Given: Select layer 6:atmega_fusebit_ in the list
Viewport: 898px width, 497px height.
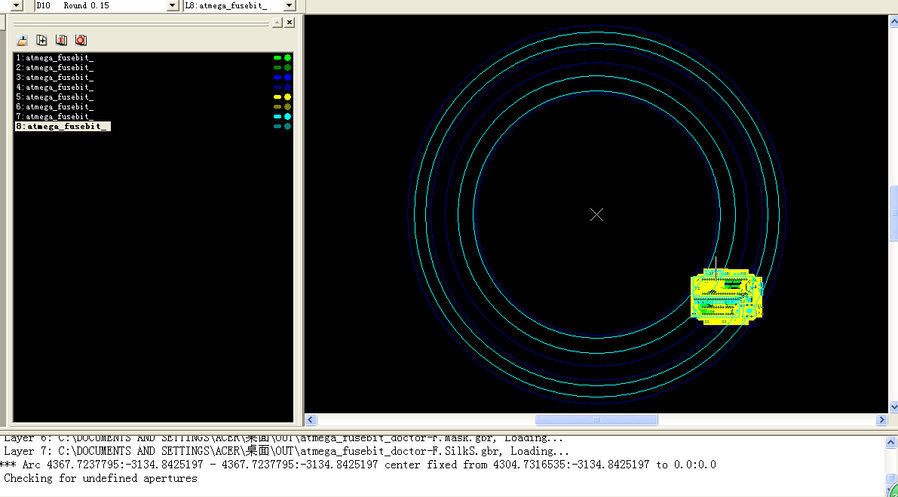Looking at the screenshot, I should (55, 106).
